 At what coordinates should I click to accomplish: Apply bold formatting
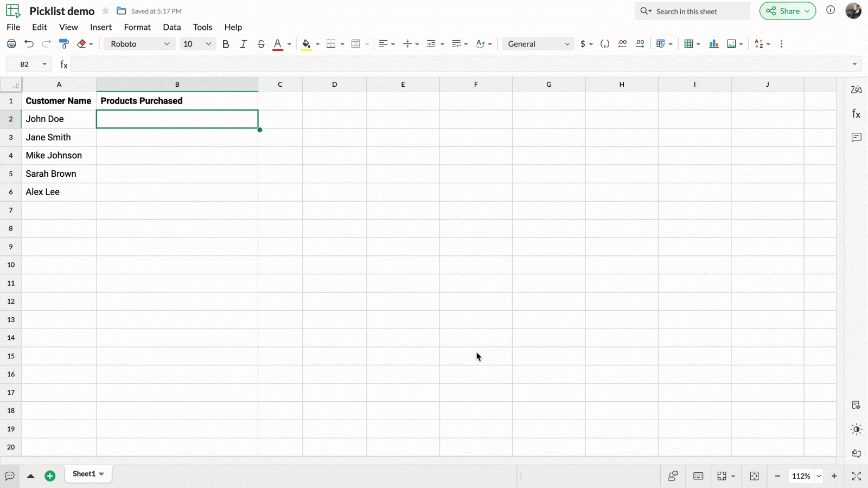point(226,43)
